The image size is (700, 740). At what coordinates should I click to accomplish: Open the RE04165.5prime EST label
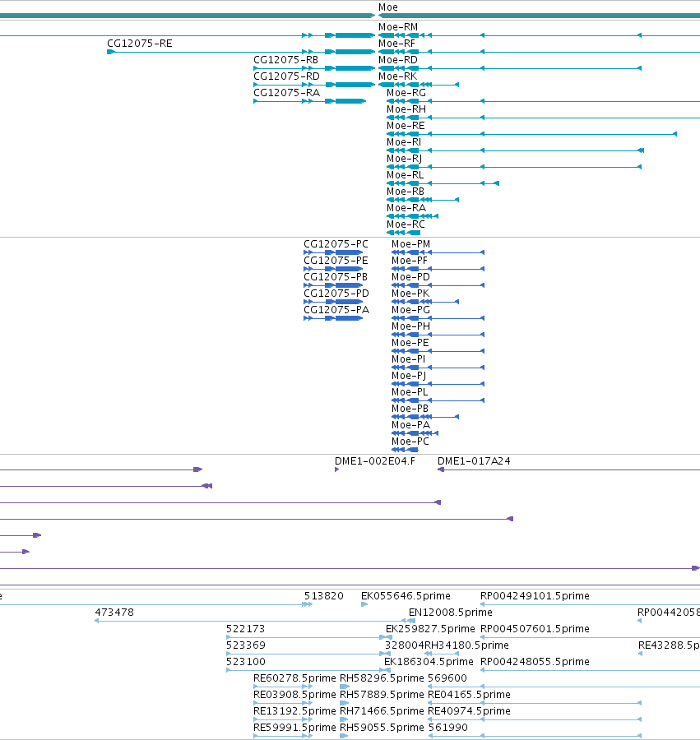pos(469,695)
